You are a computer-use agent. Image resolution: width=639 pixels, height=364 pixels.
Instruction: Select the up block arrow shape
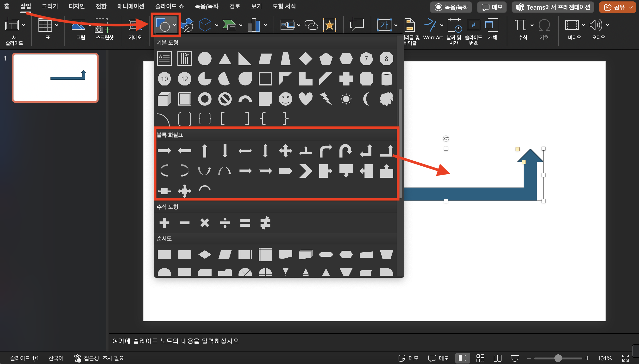click(205, 151)
